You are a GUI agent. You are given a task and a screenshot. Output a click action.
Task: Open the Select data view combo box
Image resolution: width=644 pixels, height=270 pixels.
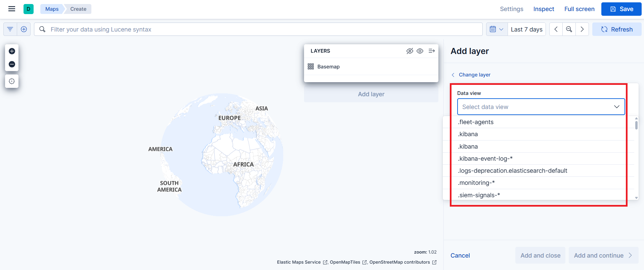pyautogui.click(x=541, y=107)
